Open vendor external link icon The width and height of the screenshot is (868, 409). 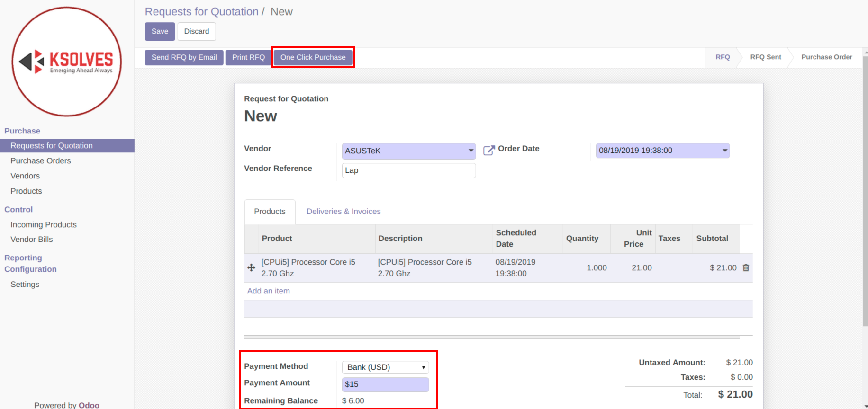click(x=488, y=151)
